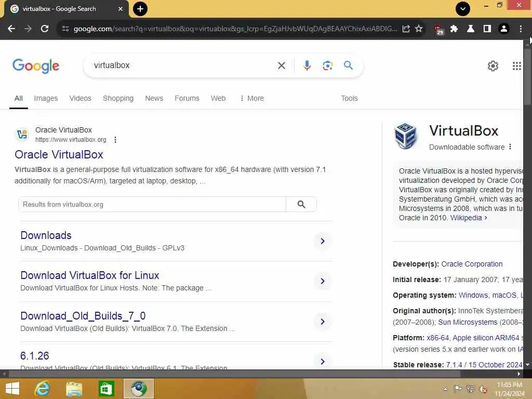The image size is (532, 399).
Task: Toggle the browser side panel
Action: (487, 29)
